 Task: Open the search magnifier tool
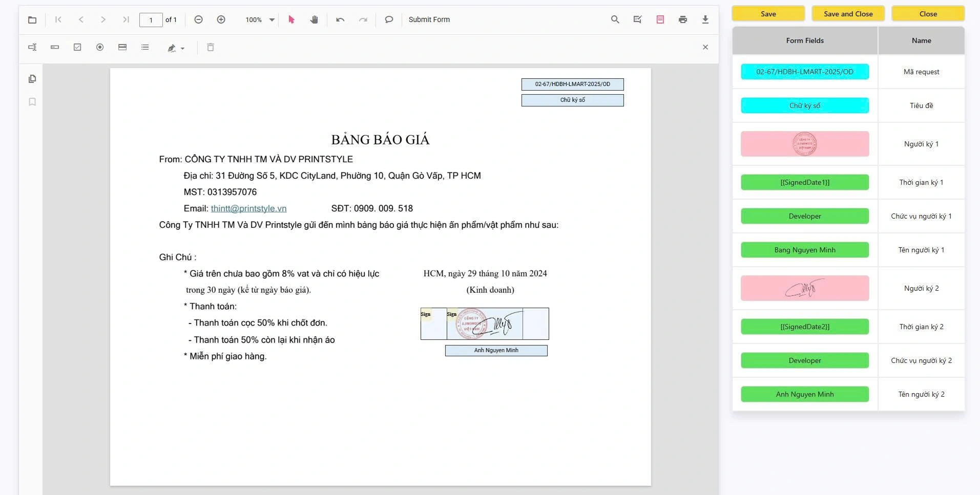coord(615,19)
